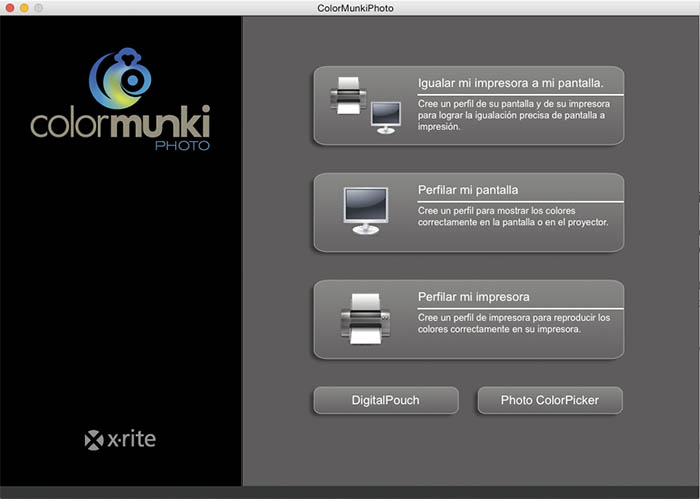Click description 'Cree un perfil para mostrar los colores'
The width and height of the screenshot is (700, 499).
513,216
